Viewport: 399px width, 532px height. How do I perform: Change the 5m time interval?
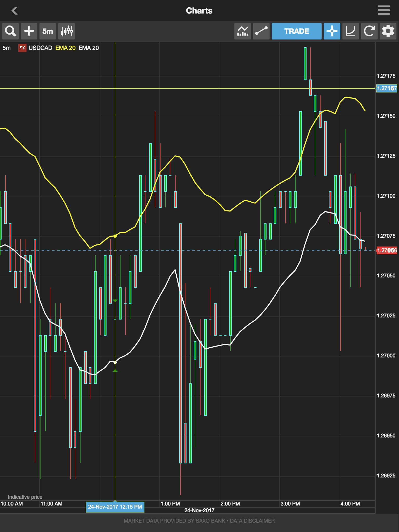(48, 31)
